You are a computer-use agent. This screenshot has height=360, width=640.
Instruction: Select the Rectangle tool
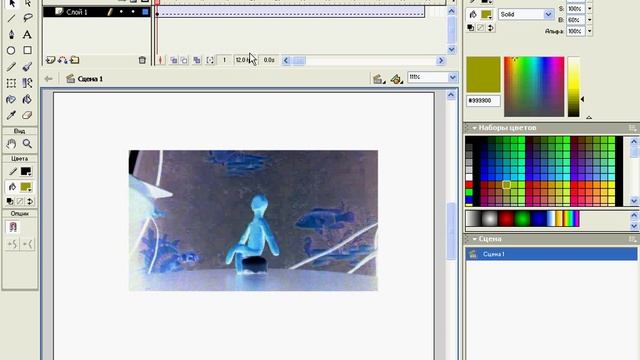(27, 51)
